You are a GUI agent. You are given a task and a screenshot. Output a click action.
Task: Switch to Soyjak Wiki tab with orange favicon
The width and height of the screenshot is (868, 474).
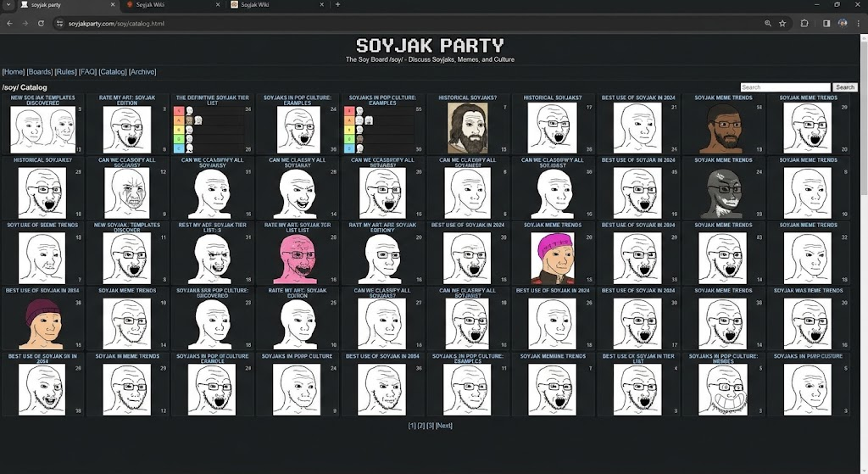(171, 4)
